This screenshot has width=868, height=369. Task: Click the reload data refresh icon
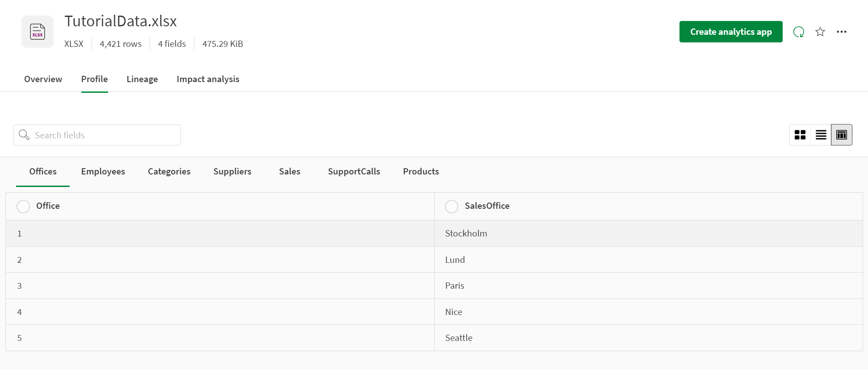click(799, 32)
